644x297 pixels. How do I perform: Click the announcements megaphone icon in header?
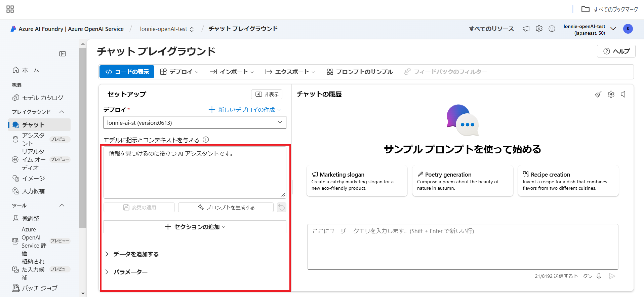pos(526,29)
